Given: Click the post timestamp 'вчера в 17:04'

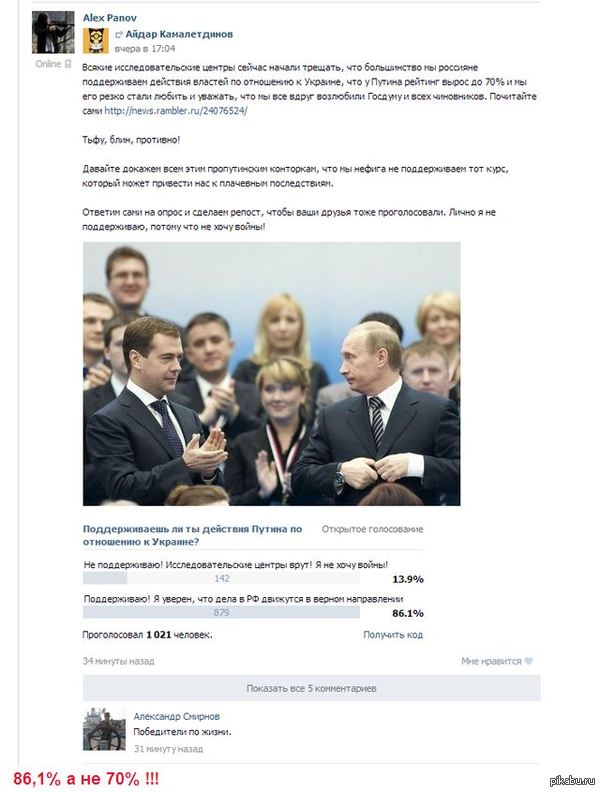Looking at the screenshot, I should 145,49.
